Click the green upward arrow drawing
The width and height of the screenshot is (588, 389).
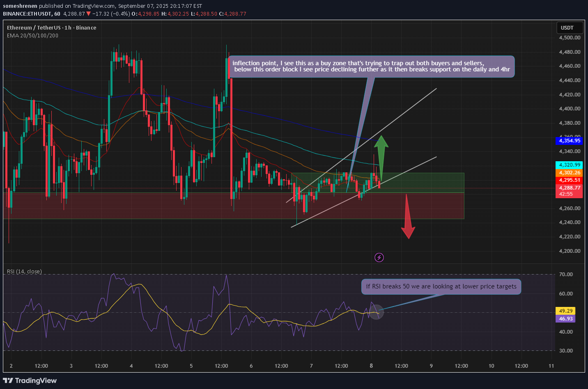(381, 154)
